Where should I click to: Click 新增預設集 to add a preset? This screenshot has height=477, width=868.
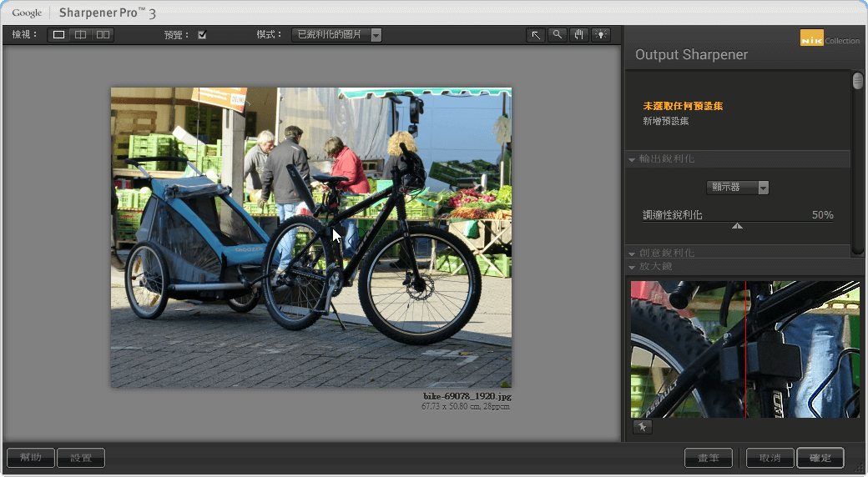[666, 121]
